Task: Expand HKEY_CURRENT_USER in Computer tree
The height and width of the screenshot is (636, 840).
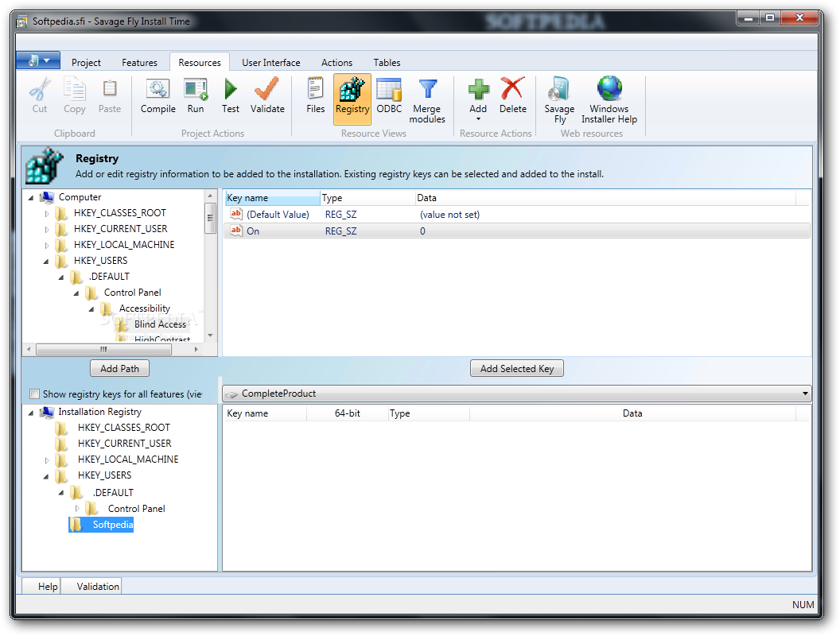Action: [47, 230]
